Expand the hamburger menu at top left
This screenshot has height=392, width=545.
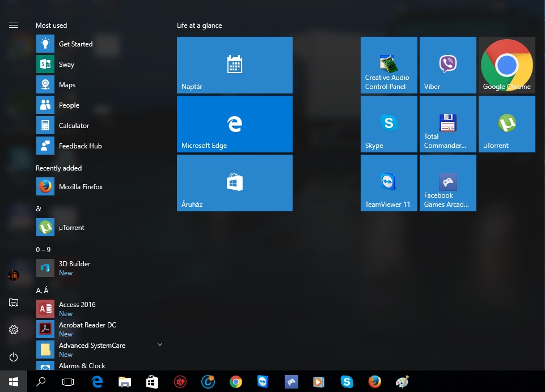[14, 25]
